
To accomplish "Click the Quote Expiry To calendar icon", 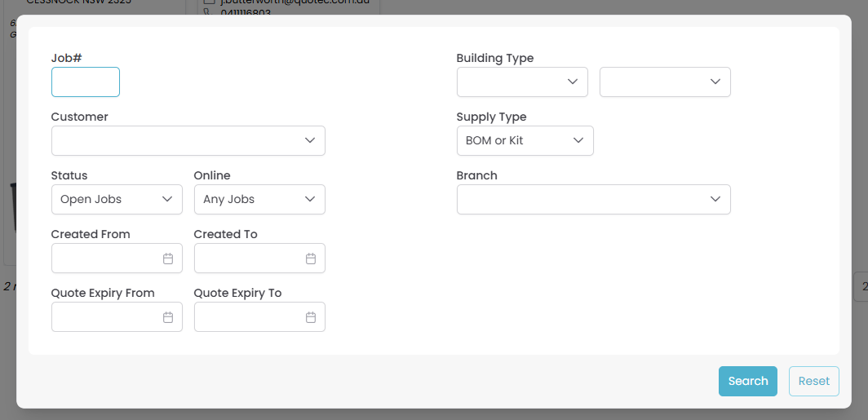I will tap(311, 317).
